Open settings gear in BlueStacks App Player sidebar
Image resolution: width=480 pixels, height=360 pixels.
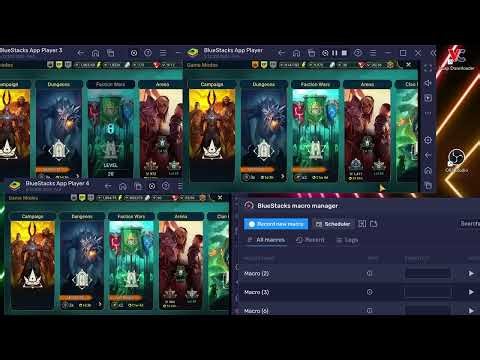point(428,140)
